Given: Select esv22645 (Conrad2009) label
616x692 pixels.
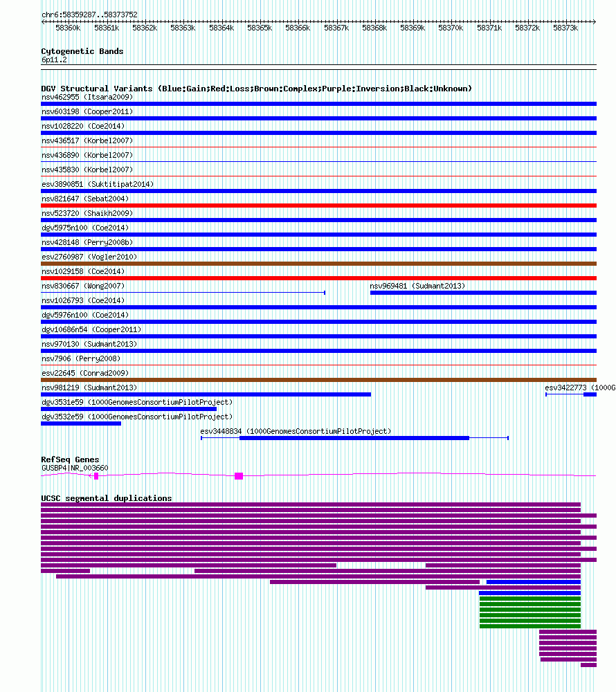Looking at the screenshot, I should (x=85, y=374).
